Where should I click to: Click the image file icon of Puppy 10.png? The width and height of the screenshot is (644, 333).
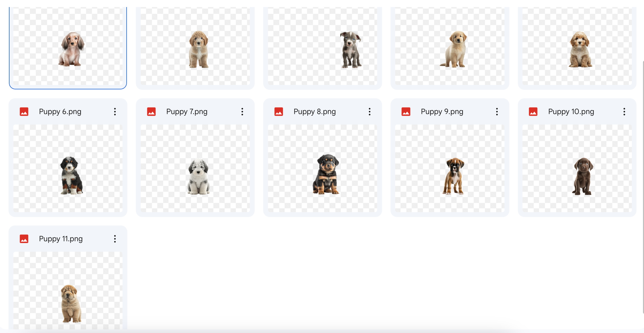tap(533, 112)
